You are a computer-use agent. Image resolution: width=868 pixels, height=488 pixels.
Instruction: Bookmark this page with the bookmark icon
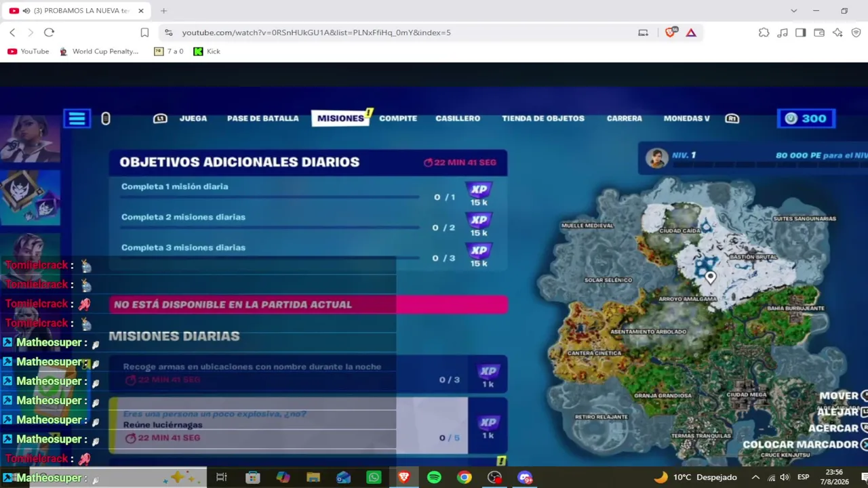[x=144, y=33]
